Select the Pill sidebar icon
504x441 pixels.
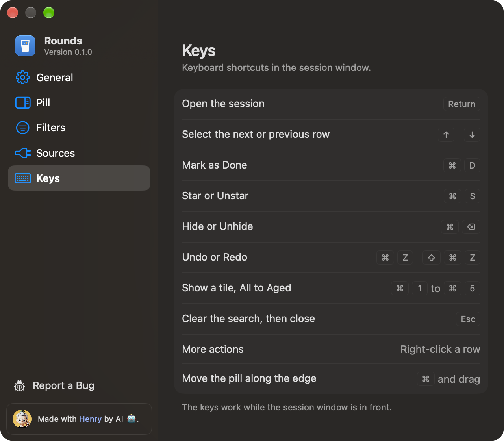[23, 103]
